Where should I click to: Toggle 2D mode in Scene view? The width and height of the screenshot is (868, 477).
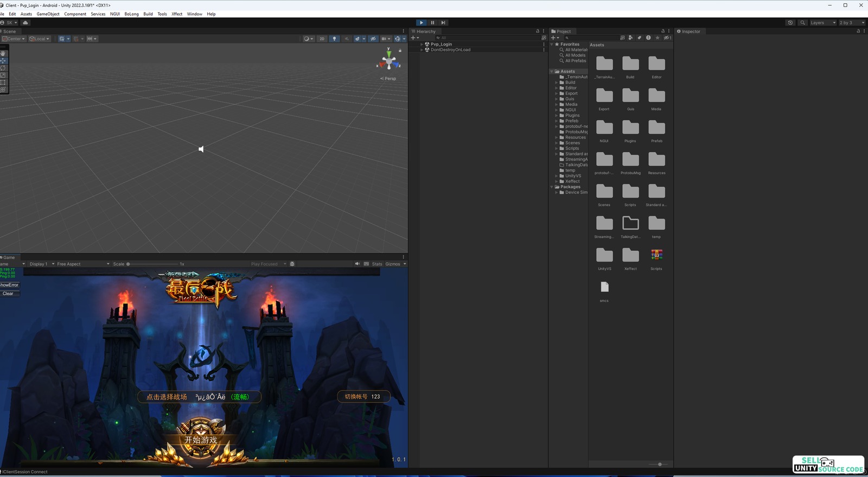[x=322, y=39]
